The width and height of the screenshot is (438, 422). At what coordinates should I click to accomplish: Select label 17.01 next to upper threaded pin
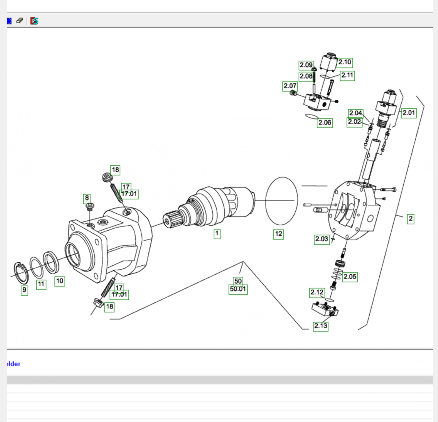pyautogui.click(x=129, y=194)
